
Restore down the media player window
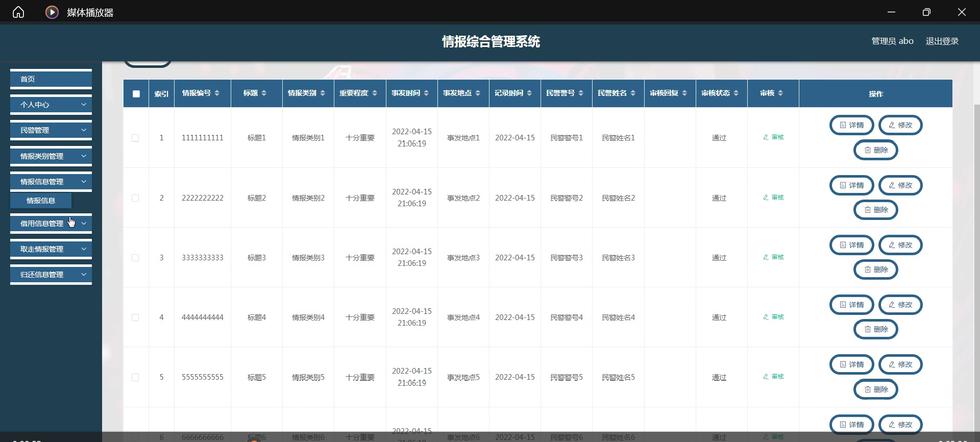[x=926, y=12]
